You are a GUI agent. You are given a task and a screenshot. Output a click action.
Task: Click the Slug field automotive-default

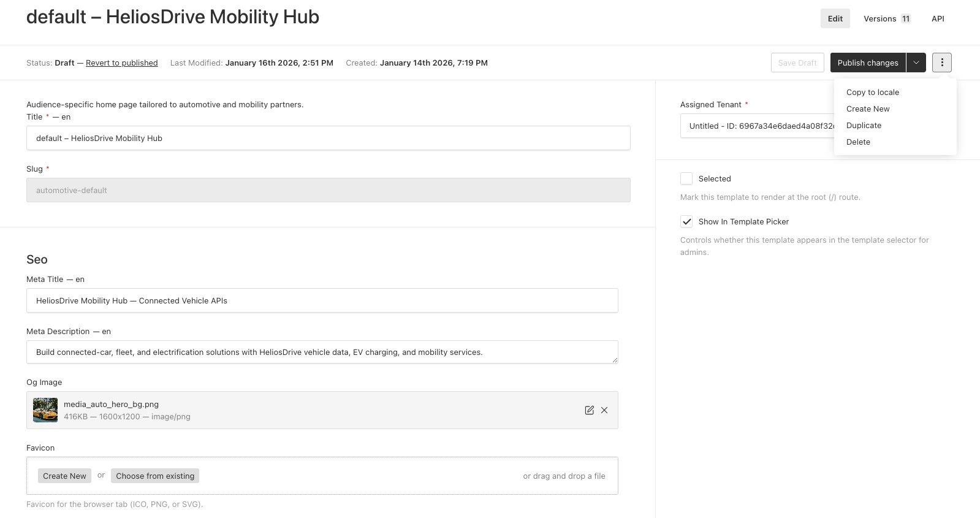pos(329,190)
